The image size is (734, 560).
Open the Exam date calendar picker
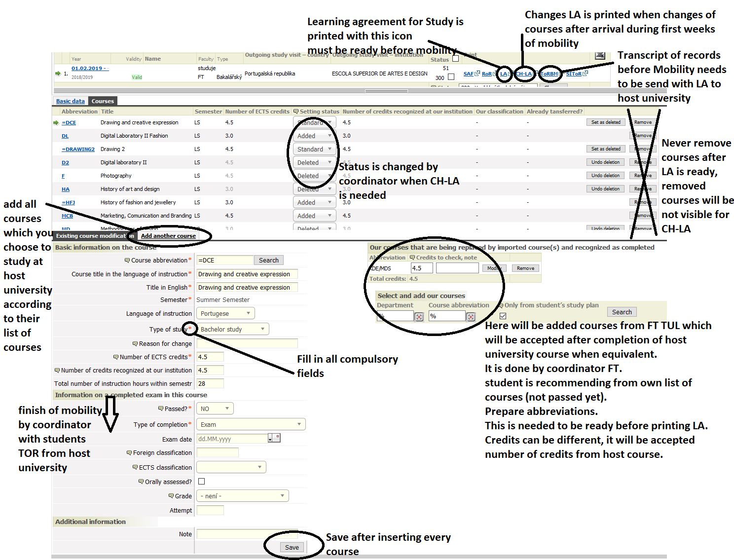point(275,438)
